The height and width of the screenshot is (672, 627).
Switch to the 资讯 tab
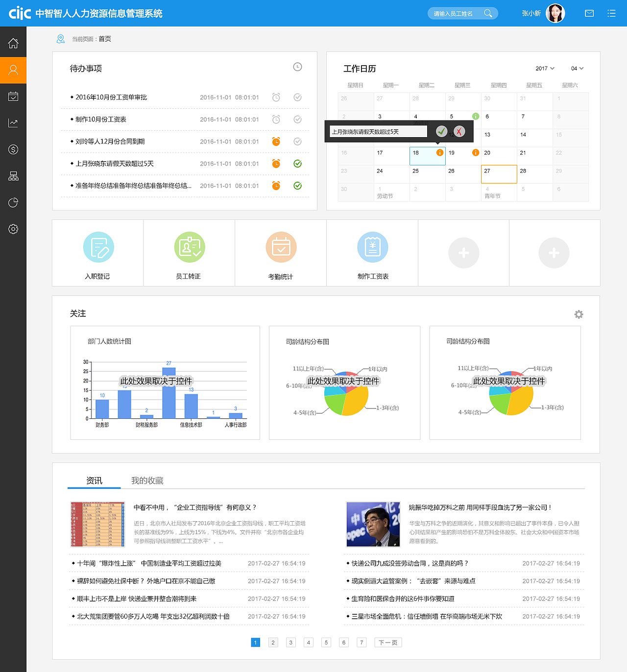click(x=94, y=480)
